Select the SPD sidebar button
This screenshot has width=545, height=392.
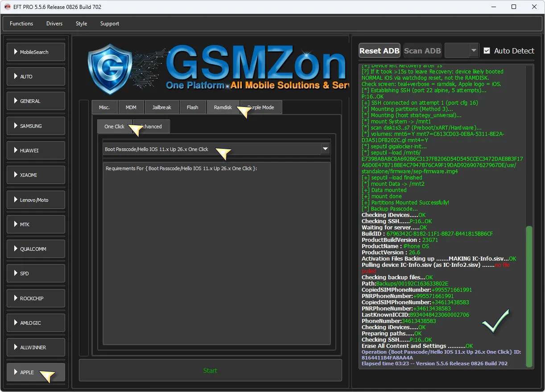coord(36,274)
